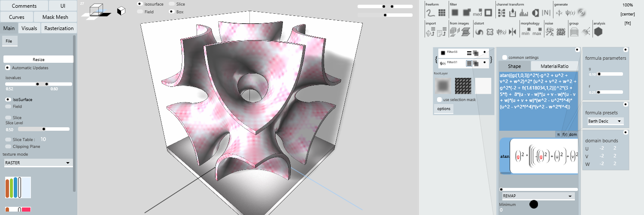
Task: Apply the warp distort tool
Action: pos(490,32)
